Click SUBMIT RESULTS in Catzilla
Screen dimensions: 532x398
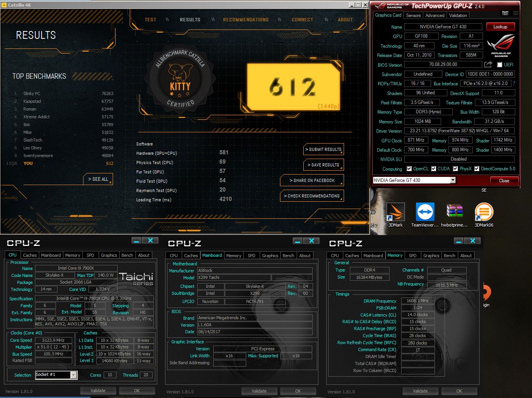(323, 149)
